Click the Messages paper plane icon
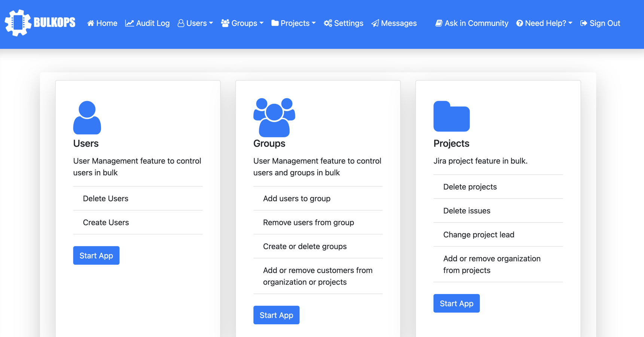 pos(375,23)
